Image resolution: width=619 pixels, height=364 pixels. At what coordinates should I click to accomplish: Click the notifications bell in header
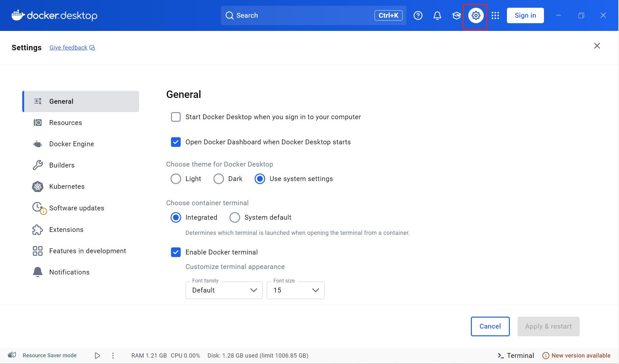point(437,15)
